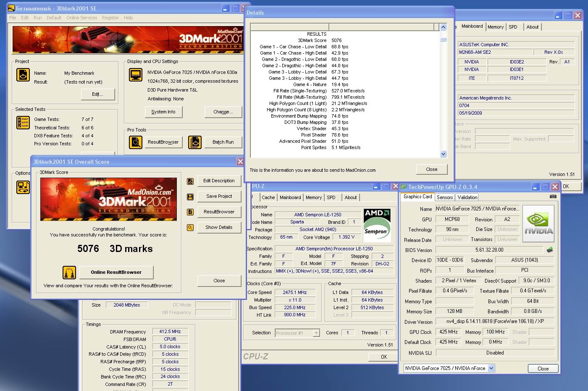Open the Help menu in 3DMark

(x=128, y=18)
